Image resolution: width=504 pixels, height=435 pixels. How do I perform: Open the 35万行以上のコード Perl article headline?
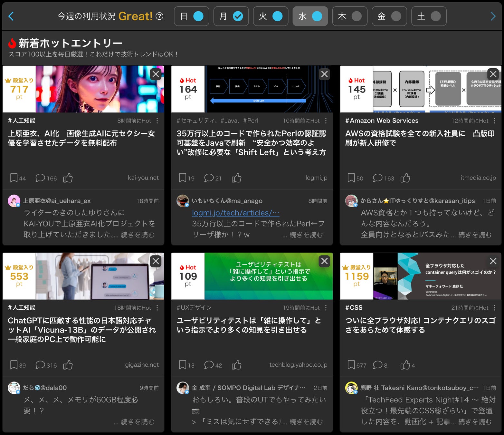(252, 143)
